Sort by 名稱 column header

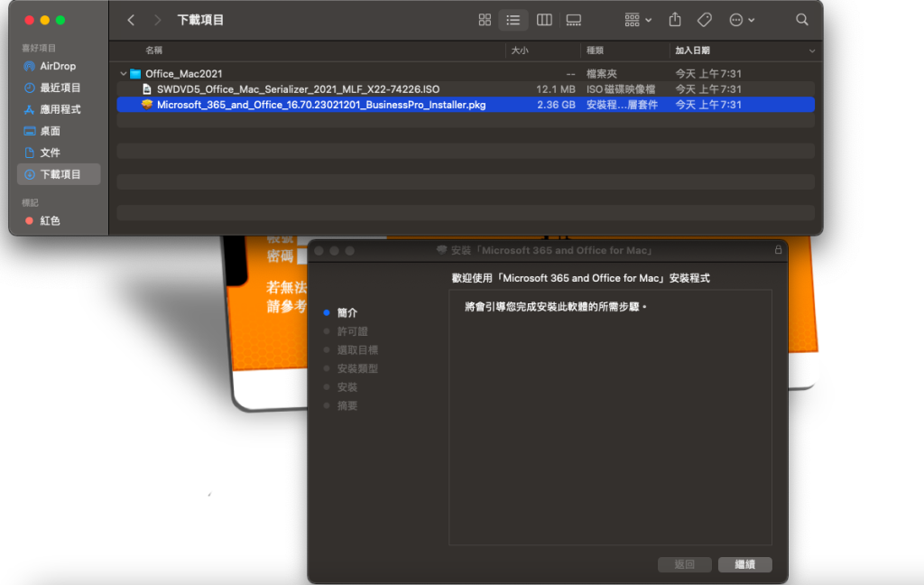click(x=153, y=51)
